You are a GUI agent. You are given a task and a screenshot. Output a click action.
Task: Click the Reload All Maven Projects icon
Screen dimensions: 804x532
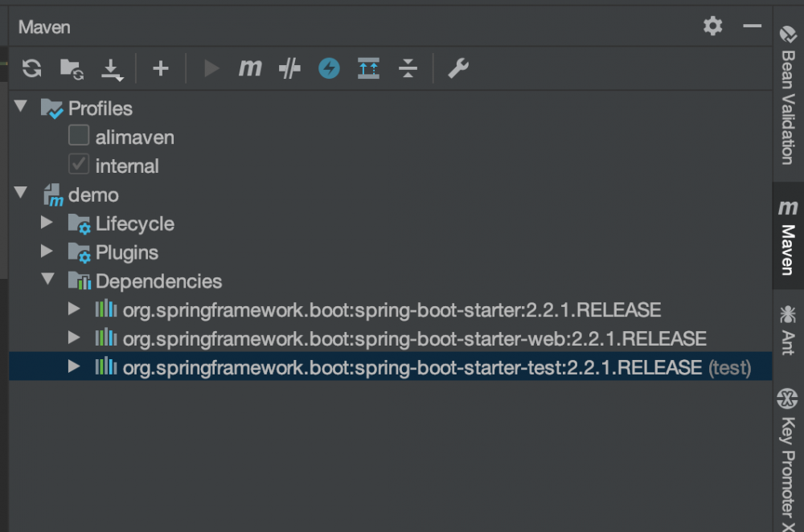click(x=31, y=68)
